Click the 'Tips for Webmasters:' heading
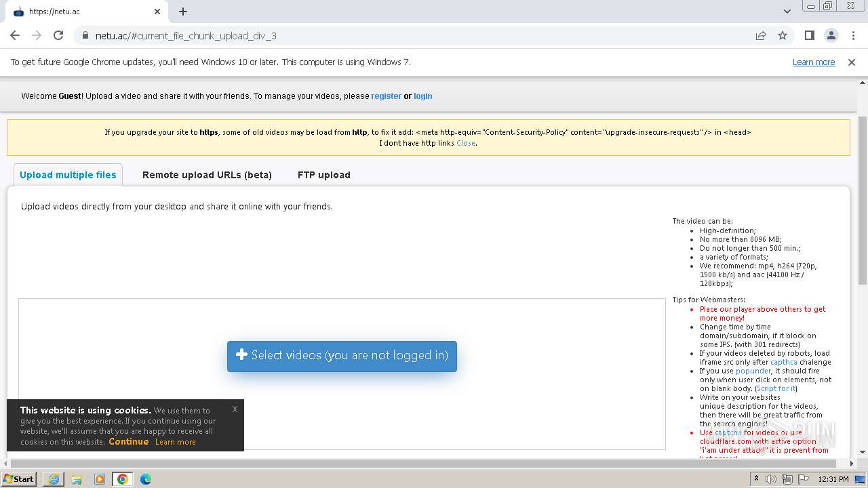 (709, 300)
